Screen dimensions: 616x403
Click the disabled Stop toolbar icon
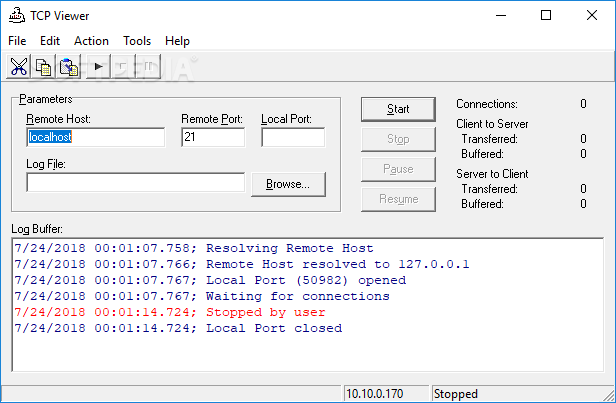(123, 66)
